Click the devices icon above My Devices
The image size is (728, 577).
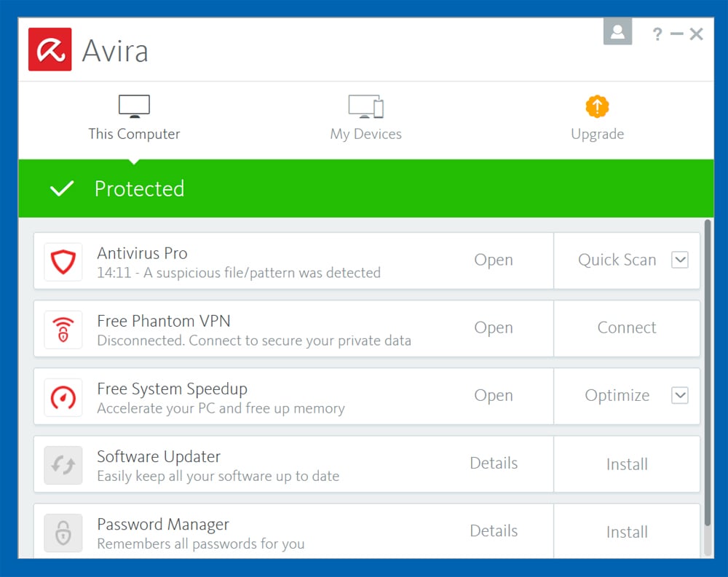click(366, 106)
